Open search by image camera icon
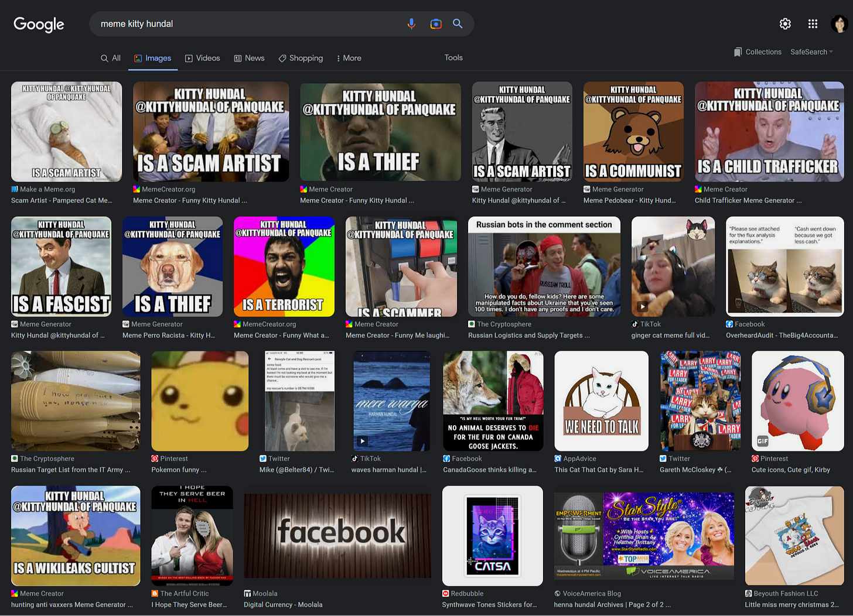This screenshot has height=616, width=853. point(435,23)
